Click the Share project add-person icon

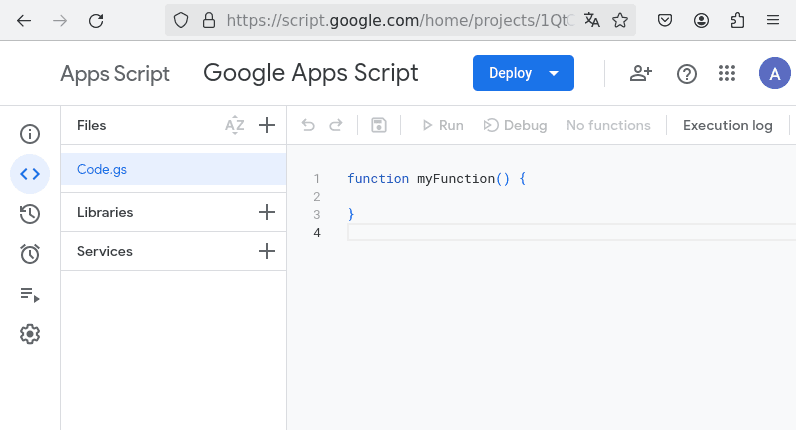point(640,73)
